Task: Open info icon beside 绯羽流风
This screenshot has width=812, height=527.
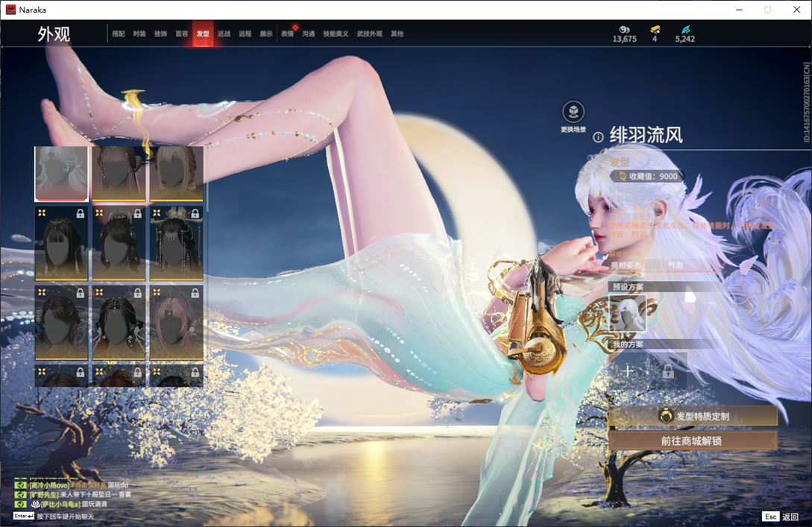Action: pyautogui.click(x=597, y=137)
